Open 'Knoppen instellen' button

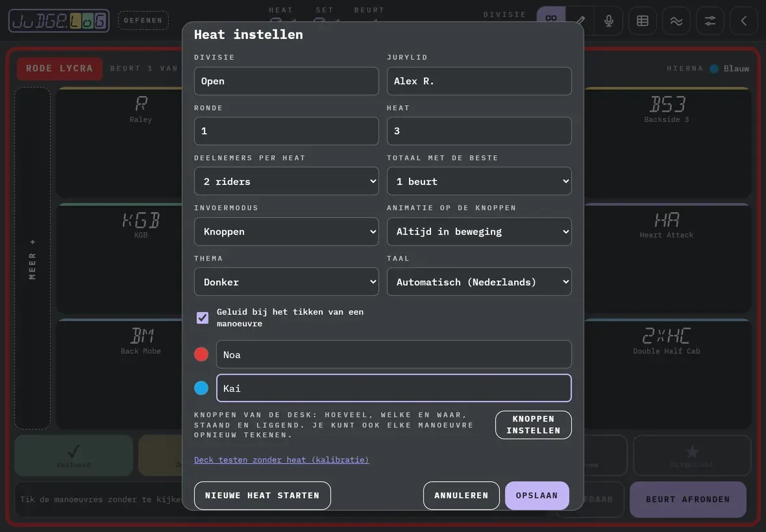(534, 424)
